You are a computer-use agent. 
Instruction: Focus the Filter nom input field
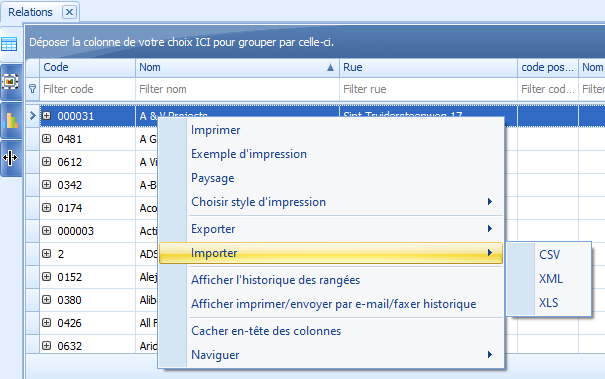[237, 89]
